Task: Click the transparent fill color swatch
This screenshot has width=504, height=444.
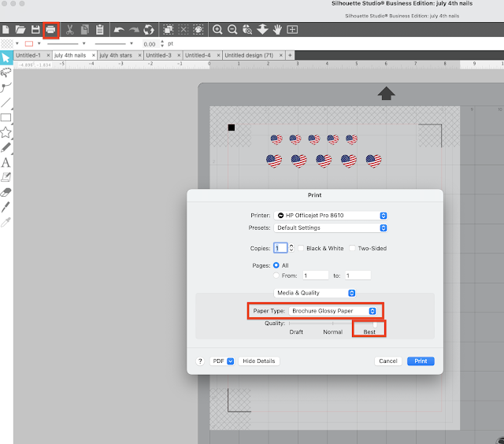Action: pos(7,43)
